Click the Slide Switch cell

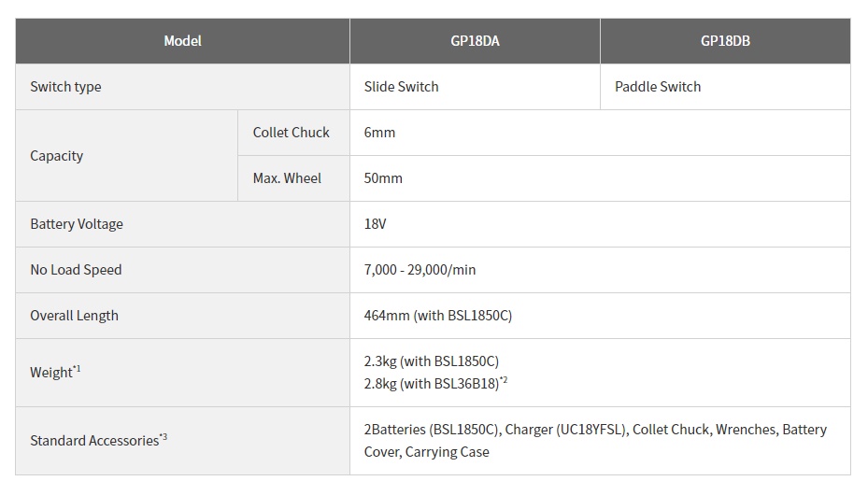click(475, 87)
